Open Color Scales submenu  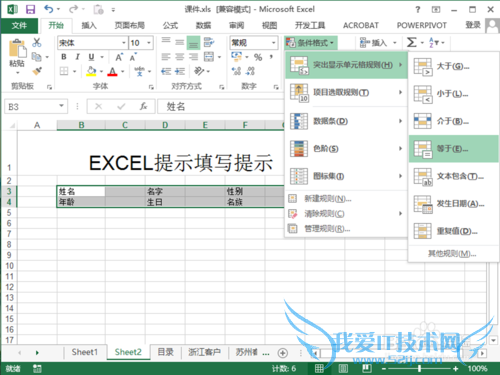346,148
